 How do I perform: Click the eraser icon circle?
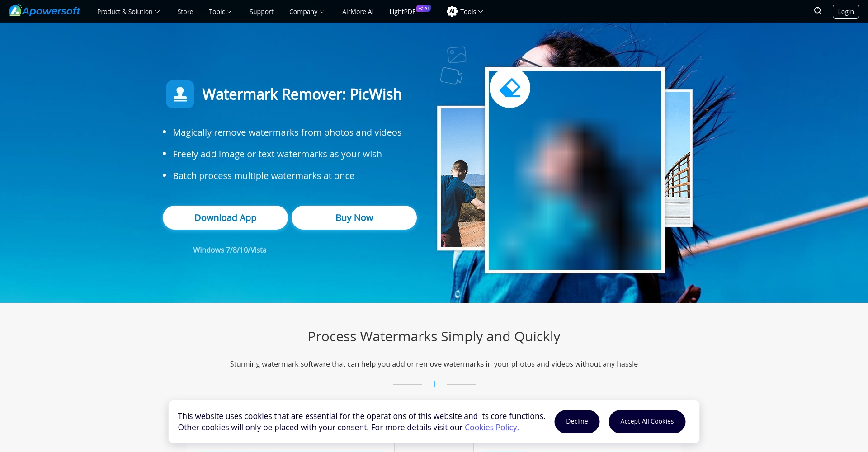(x=510, y=88)
